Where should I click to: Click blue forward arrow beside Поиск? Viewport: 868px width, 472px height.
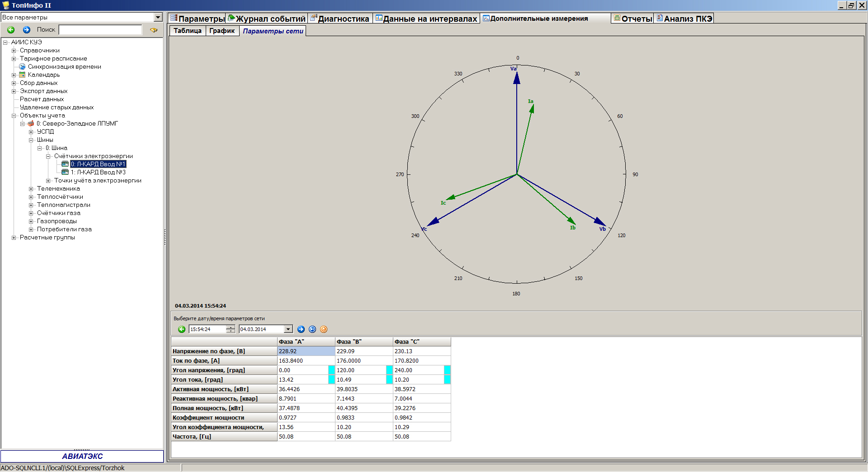coord(27,30)
